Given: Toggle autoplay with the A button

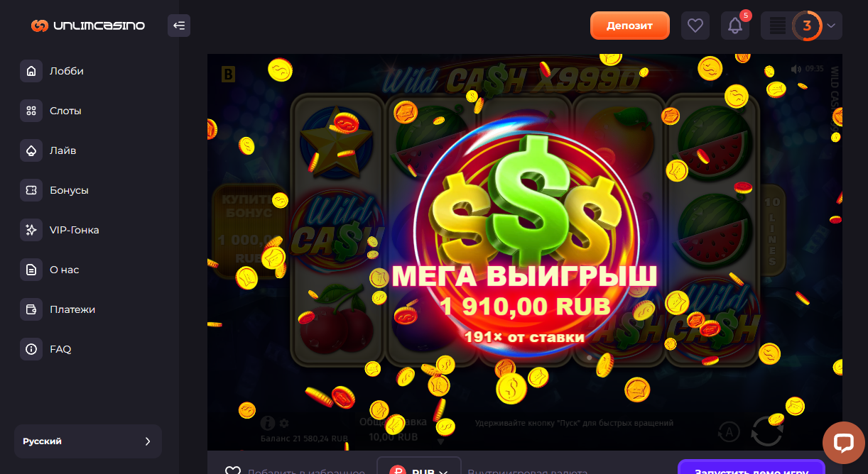Looking at the screenshot, I should point(728,431).
